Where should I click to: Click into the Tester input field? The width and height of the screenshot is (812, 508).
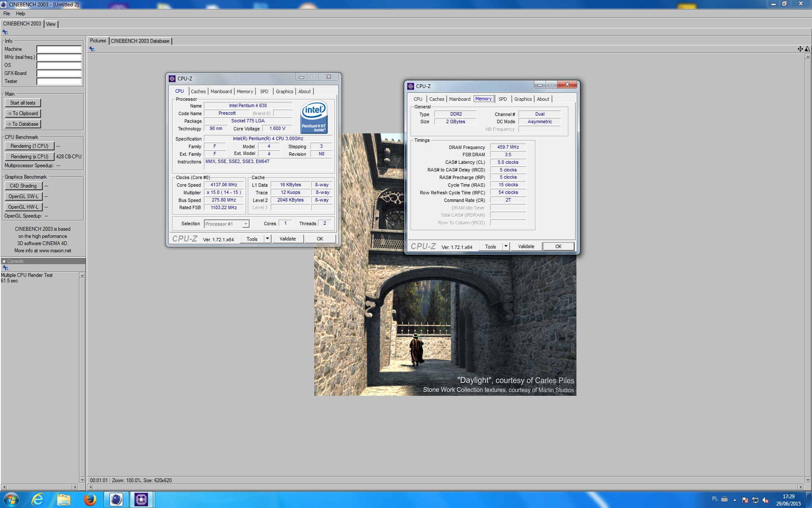(x=59, y=81)
